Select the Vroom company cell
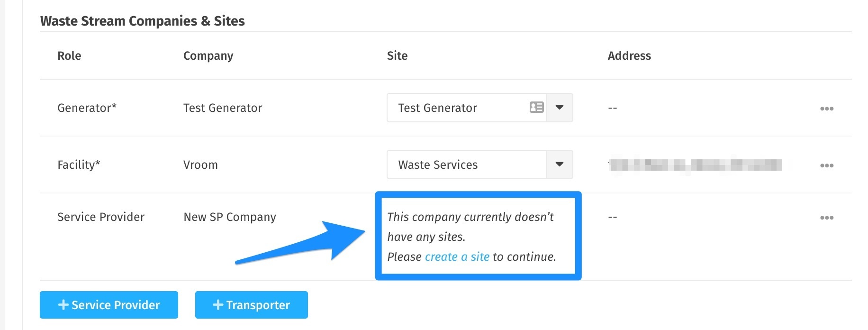This screenshot has height=330, width=868. click(200, 165)
